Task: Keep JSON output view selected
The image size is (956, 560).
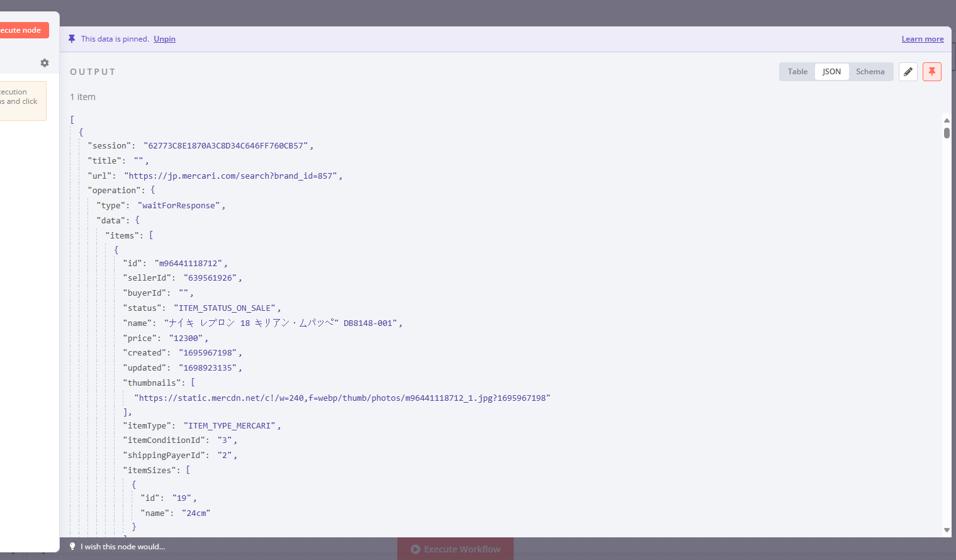Action: pos(831,71)
